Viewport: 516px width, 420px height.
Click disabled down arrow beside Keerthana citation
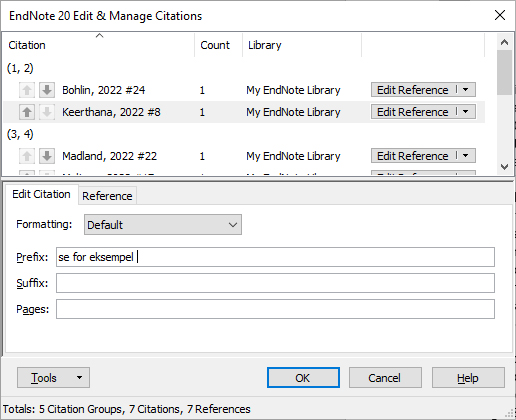47,112
